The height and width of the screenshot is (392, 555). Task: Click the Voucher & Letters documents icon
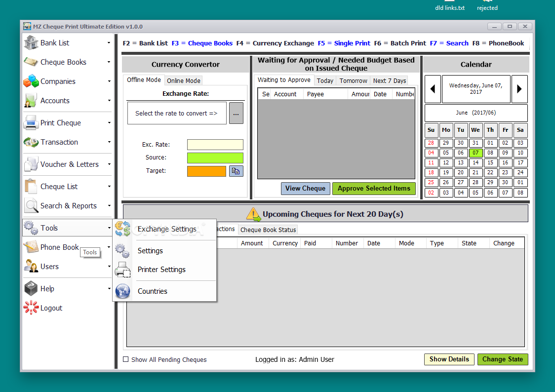click(31, 164)
